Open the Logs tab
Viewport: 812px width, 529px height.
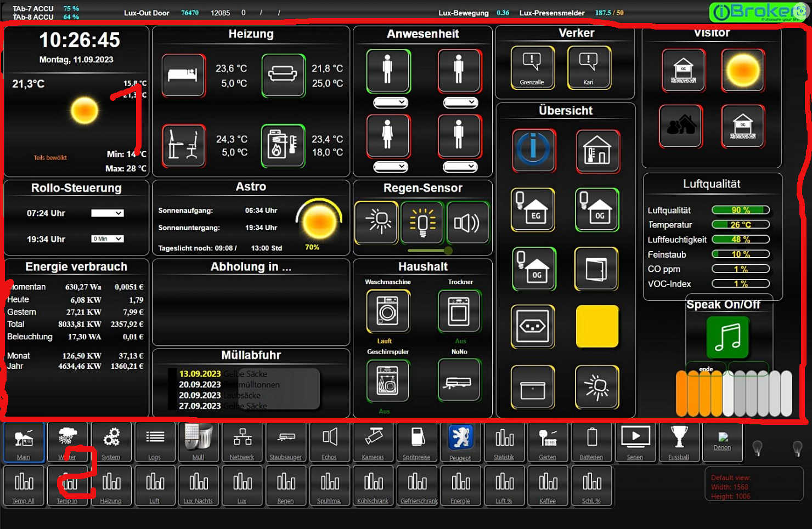coord(155,442)
